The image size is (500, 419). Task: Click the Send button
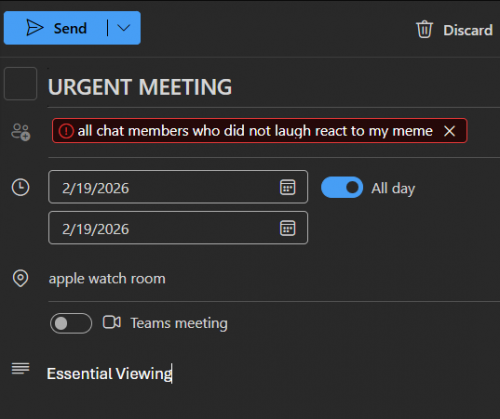[x=55, y=28]
